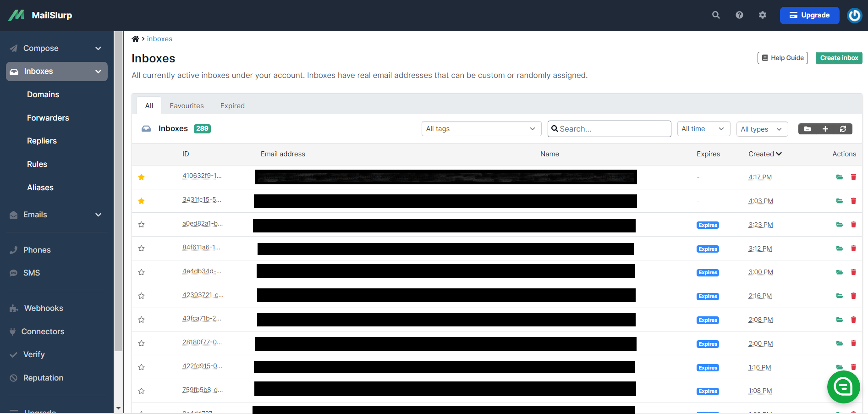Open Aliases in sidebar
This screenshot has width=868, height=414.
coord(40,188)
